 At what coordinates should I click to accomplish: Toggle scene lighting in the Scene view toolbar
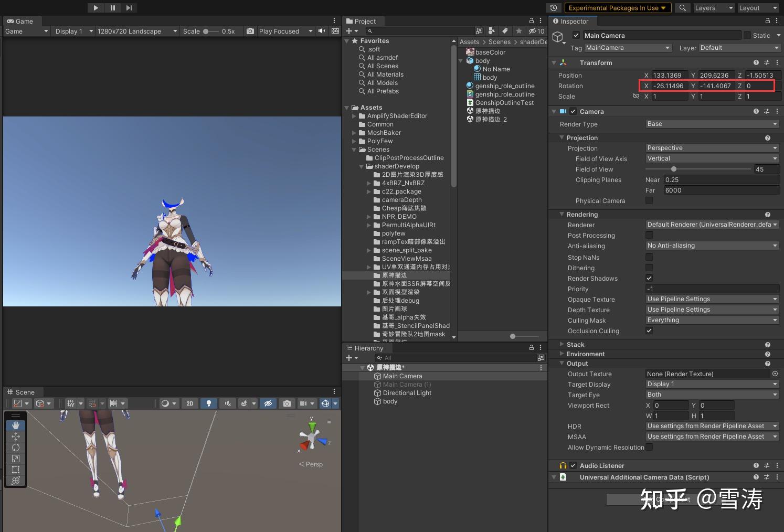coord(208,403)
